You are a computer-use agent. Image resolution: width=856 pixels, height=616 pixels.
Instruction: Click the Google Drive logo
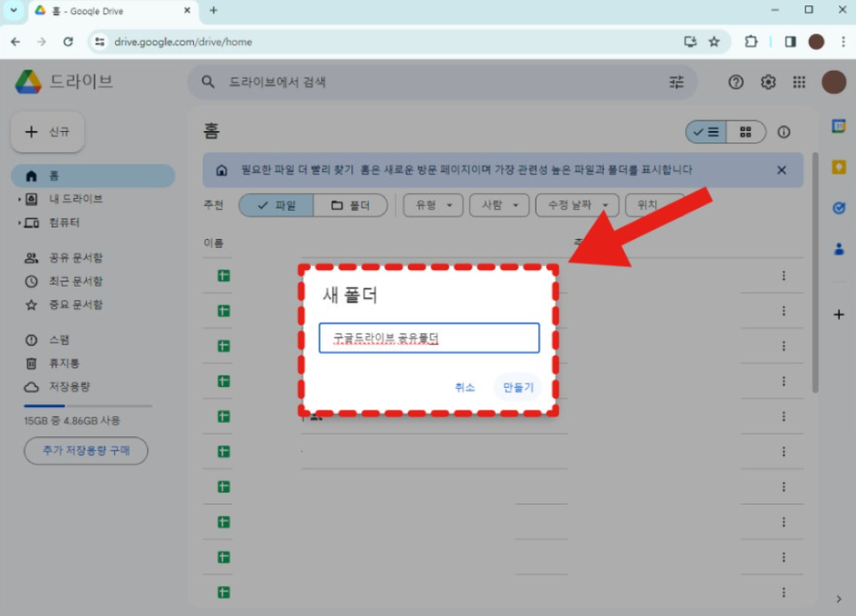pyautogui.click(x=28, y=81)
